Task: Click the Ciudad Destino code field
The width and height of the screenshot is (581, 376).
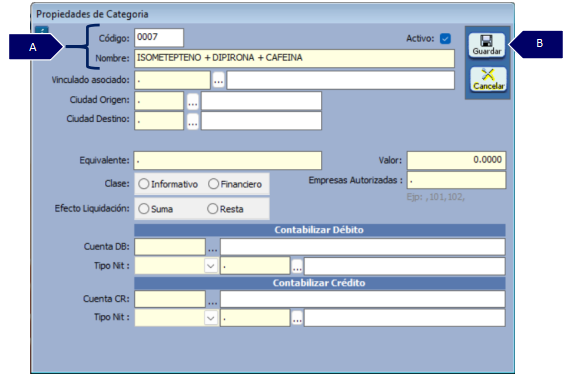Action: (x=159, y=121)
